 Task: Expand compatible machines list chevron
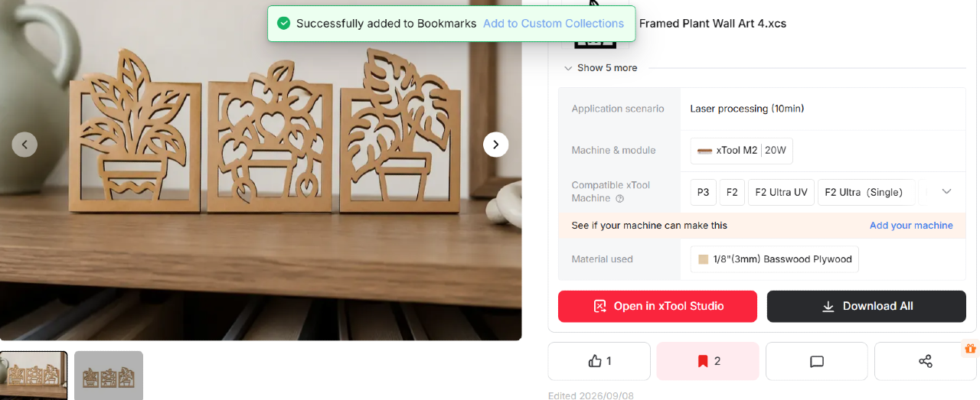coord(946,192)
